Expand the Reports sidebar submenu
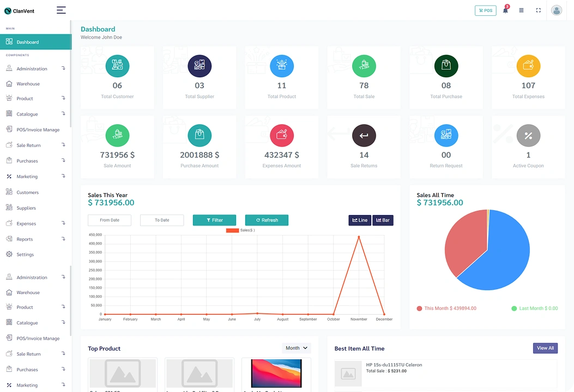The height and width of the screenshot is (392, 574). tap(35, 239)
